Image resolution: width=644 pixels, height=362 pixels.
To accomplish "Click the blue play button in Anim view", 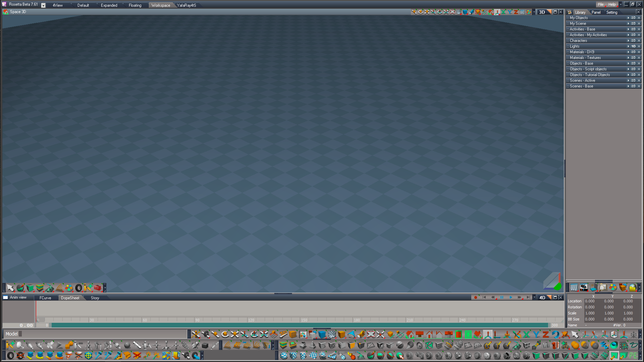I will click(511, 297).
